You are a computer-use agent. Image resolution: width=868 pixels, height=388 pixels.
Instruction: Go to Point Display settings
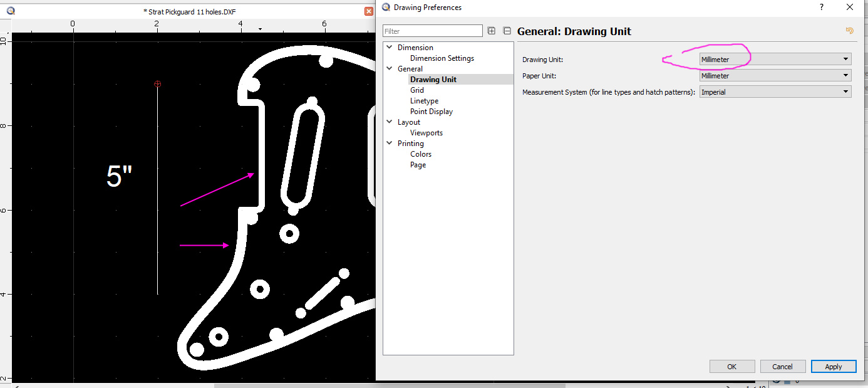[x=431, y=112]
